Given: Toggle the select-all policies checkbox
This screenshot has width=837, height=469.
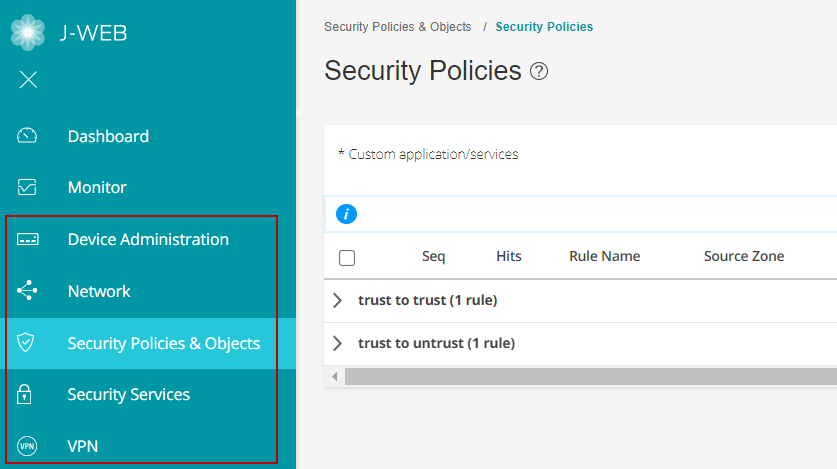Looking at the screenshot, I should [347, 257].
